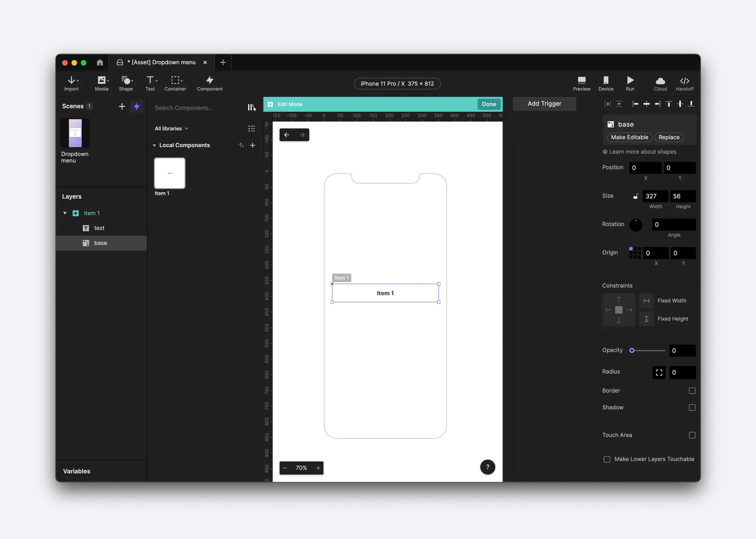Select the Shape tool
The width and height of the screenshot is (756, 539).
click(126, 83)
